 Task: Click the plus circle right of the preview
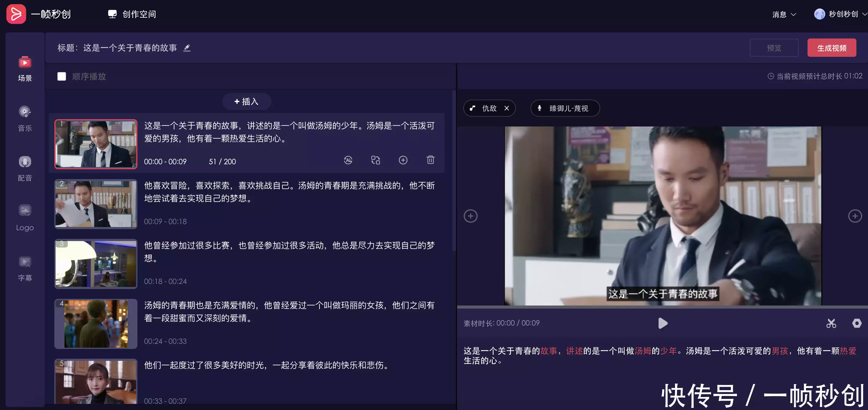[x=855, y=216]
